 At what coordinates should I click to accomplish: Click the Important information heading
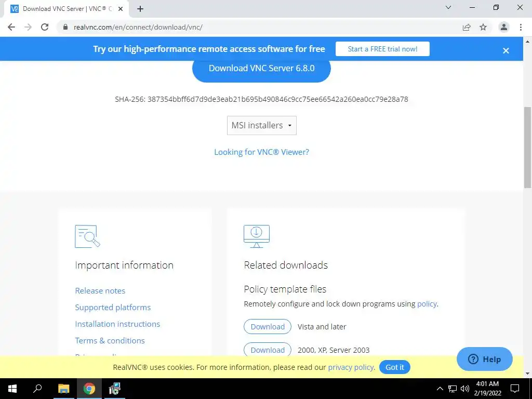124,265
